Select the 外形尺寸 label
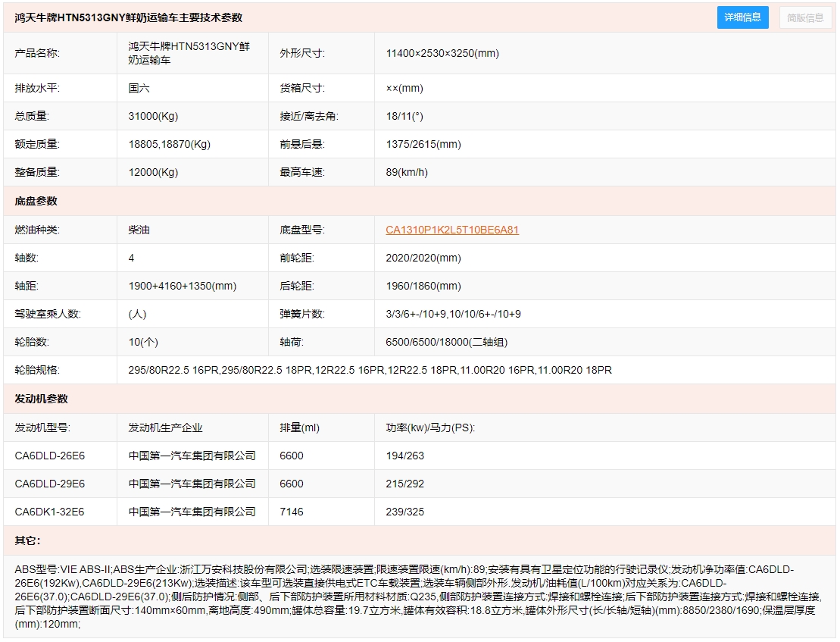Screen dimensions: 840x642 pyautogui.click(x=302, y=53)
